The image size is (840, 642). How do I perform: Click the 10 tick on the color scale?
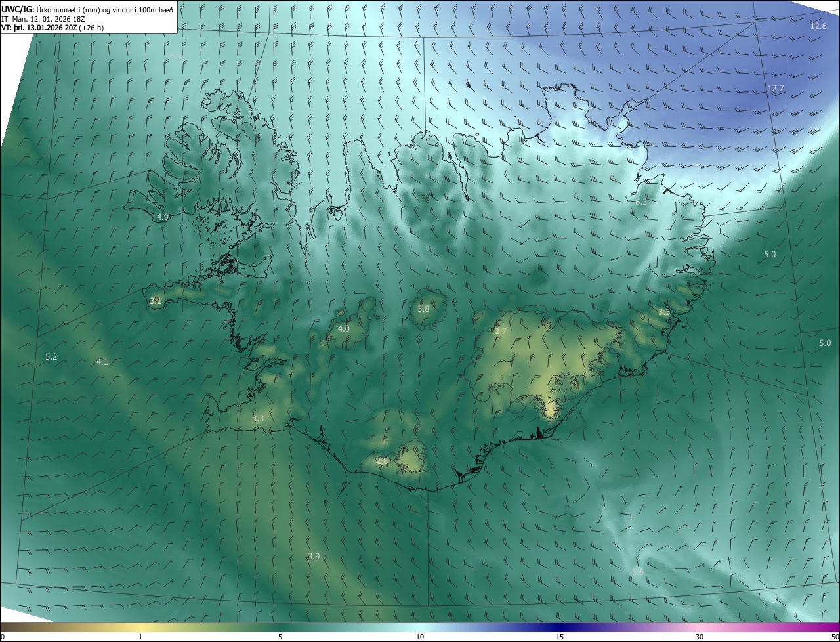point(420,637)
